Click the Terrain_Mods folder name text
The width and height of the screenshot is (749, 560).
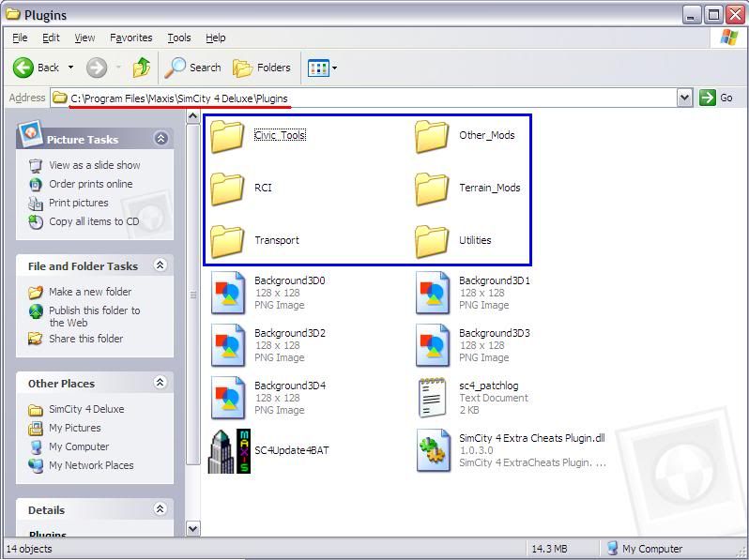coord(490,188)
